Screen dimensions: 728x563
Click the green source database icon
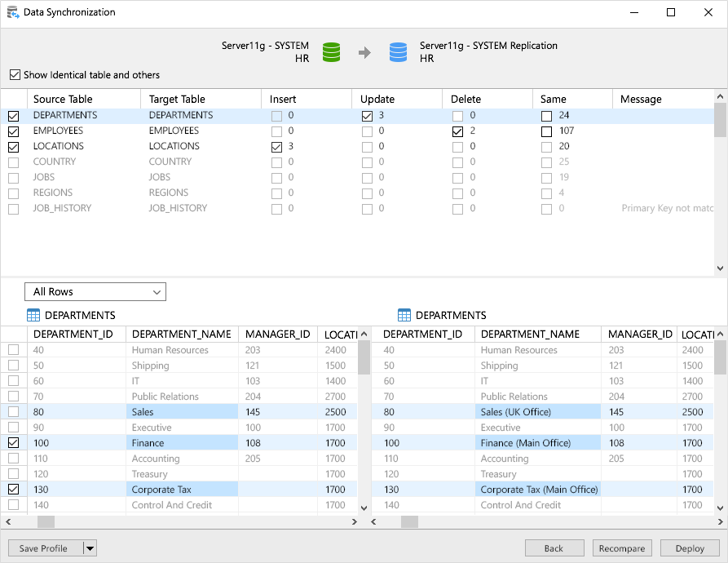(331, 52)
